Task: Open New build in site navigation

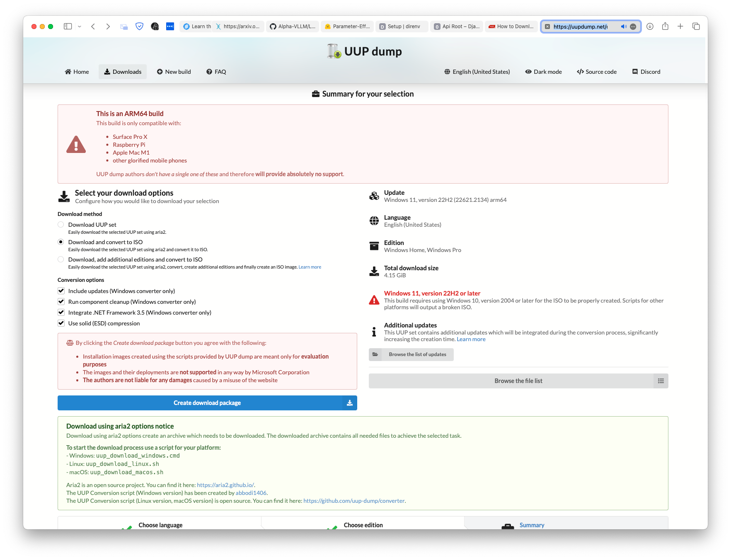Action: pyautogui.click(x=174, y=72)
